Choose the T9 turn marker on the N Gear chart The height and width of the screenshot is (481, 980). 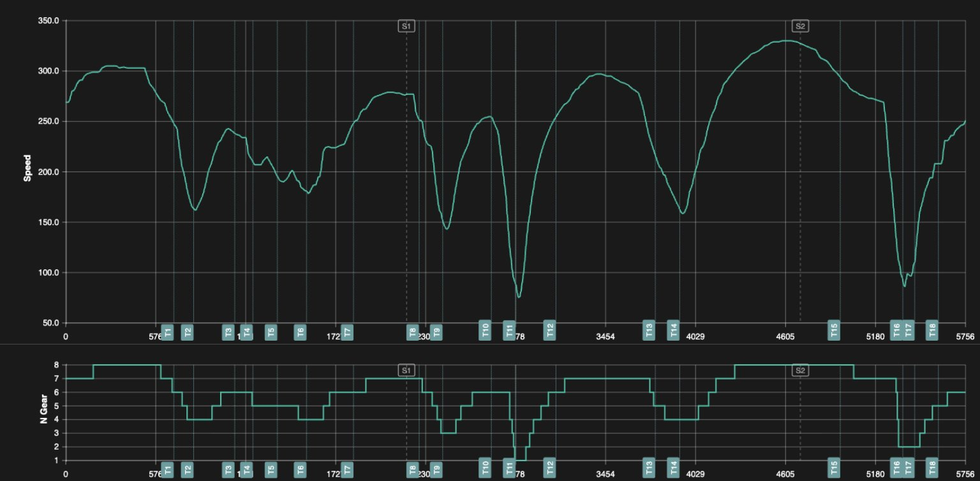point(436,470)
